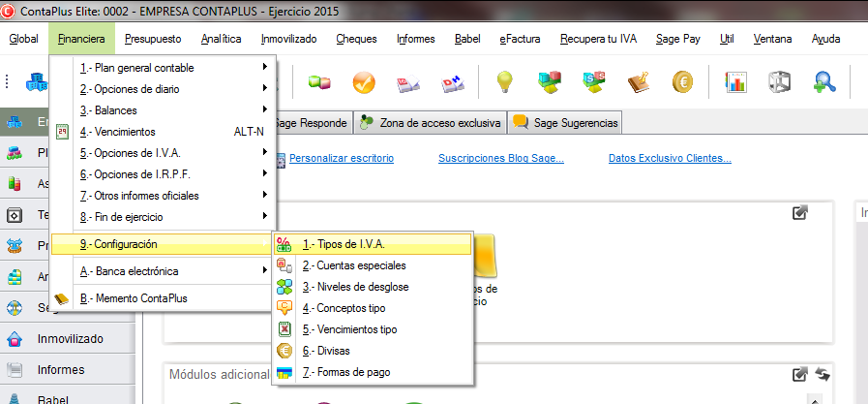Select Inmovilizado in the left sidebar

tap(68, 339)
